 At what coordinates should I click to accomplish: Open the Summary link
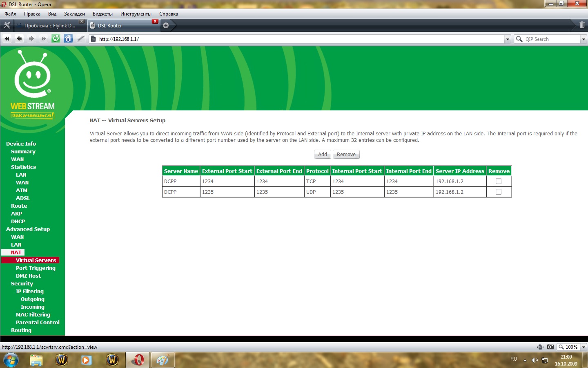point(23,152)
